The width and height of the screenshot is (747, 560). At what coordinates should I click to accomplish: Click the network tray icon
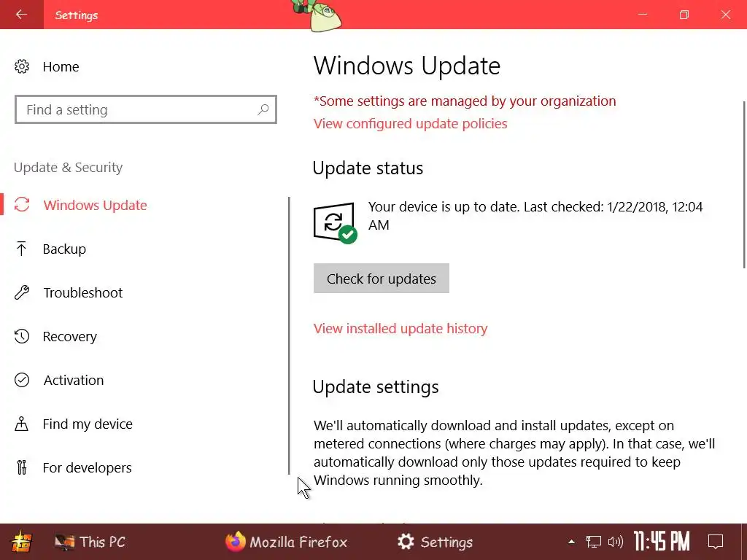point(594,542)
